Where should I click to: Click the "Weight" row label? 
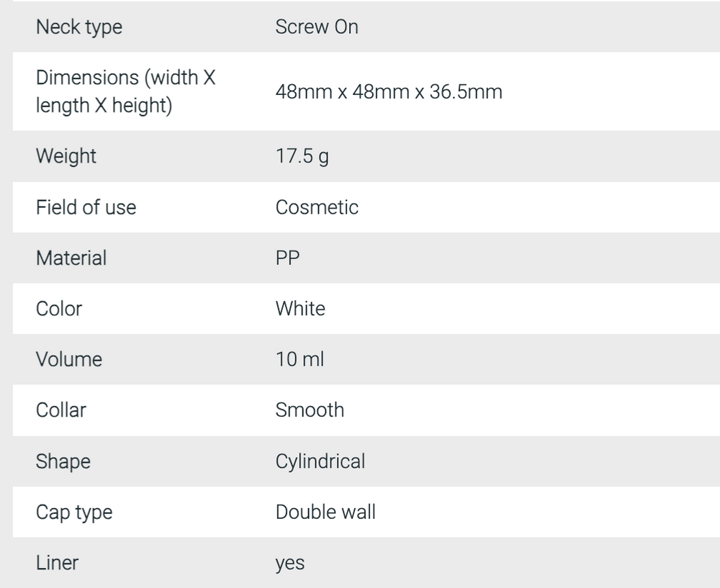coord(66,156)
